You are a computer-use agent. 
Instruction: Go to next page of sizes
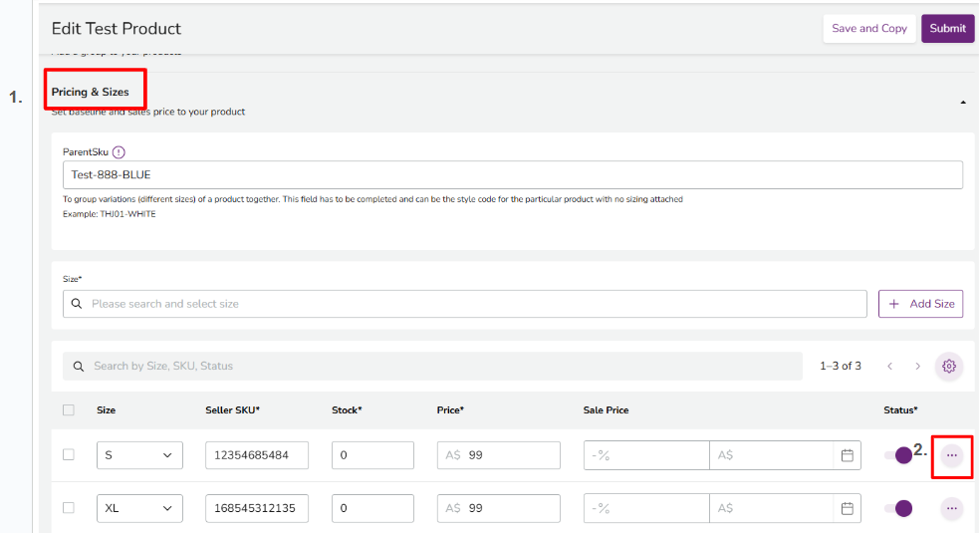click(x=918, y=366)
